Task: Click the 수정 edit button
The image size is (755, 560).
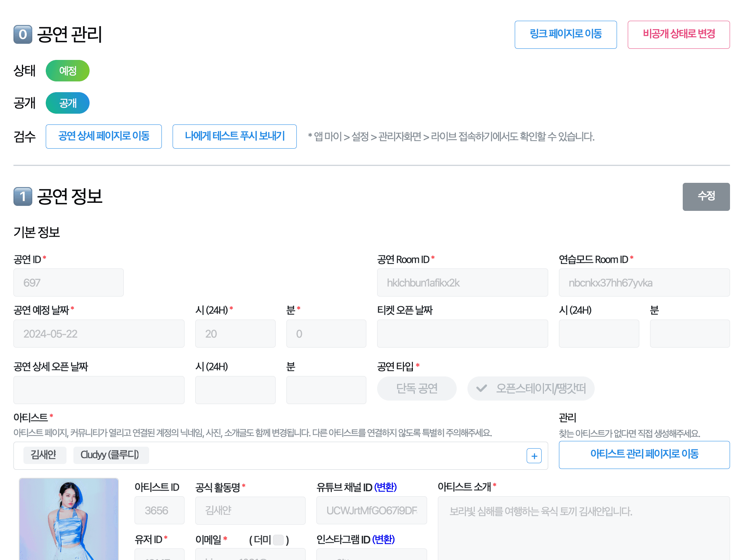Action: 706,197
